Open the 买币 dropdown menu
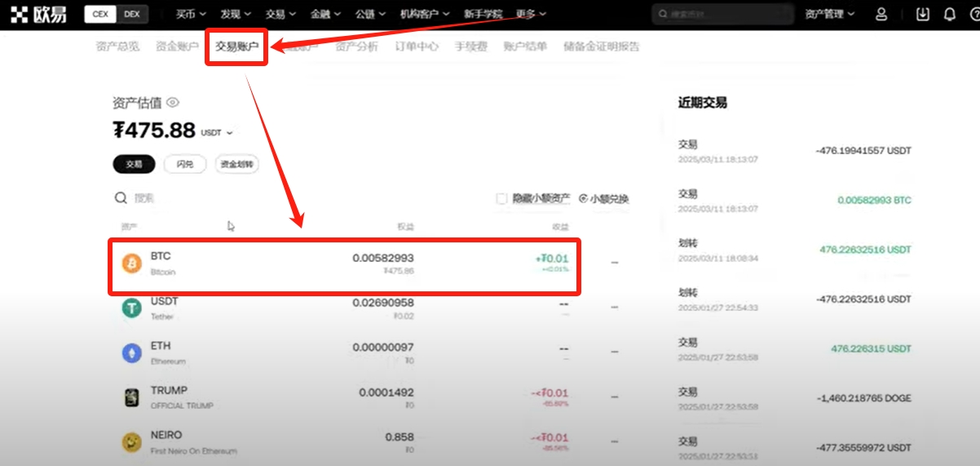980x466 pixels. (x=192, y=14)
